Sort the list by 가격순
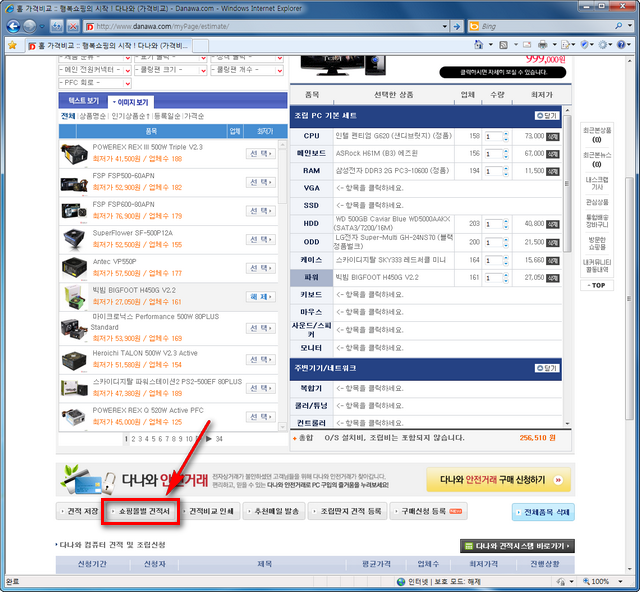 click(194, 116)
